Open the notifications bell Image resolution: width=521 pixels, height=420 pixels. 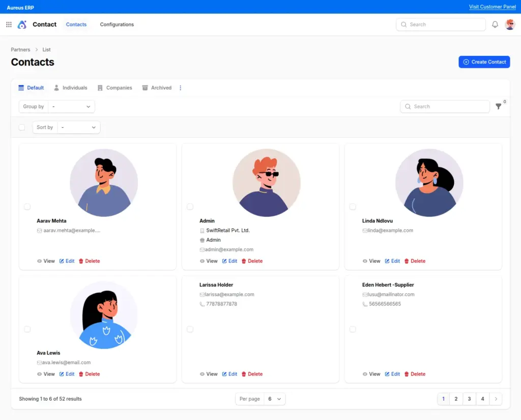(495, 24)
